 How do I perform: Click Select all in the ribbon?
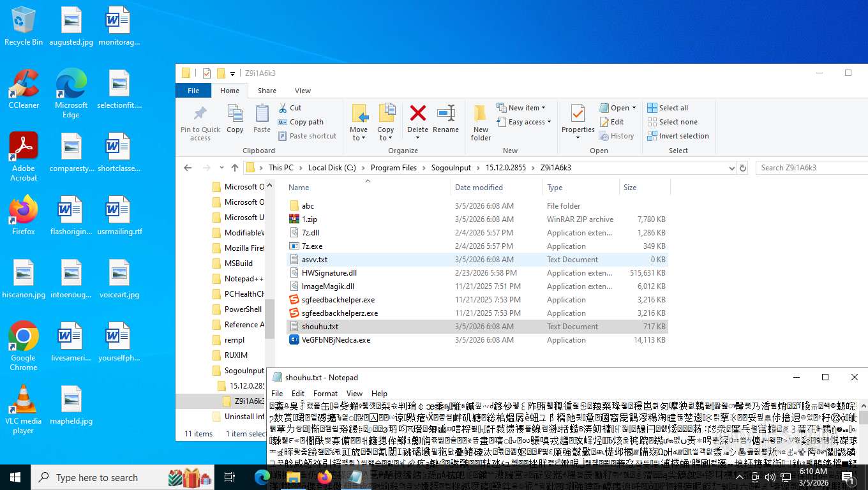coord(668,108)
